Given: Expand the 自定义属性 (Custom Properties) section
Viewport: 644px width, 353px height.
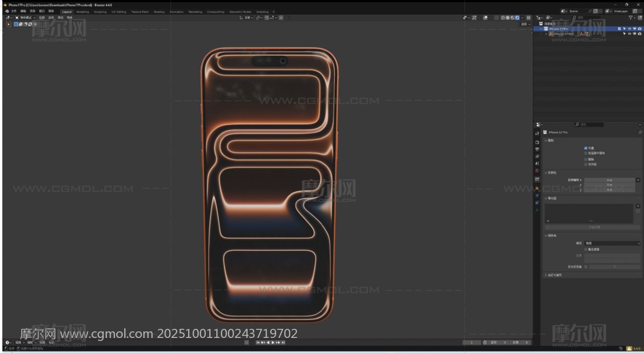Looking at the screenshot, I should [554, 275].
